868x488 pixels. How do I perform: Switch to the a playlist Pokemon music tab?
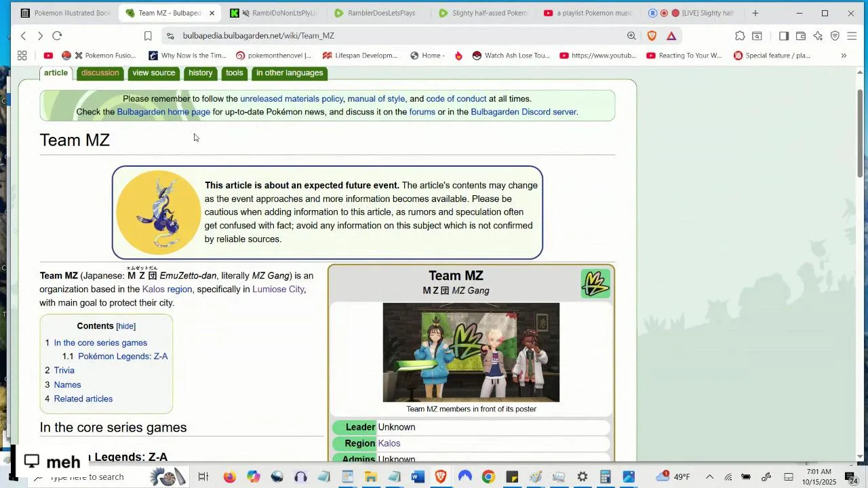[x=588, y=13]
